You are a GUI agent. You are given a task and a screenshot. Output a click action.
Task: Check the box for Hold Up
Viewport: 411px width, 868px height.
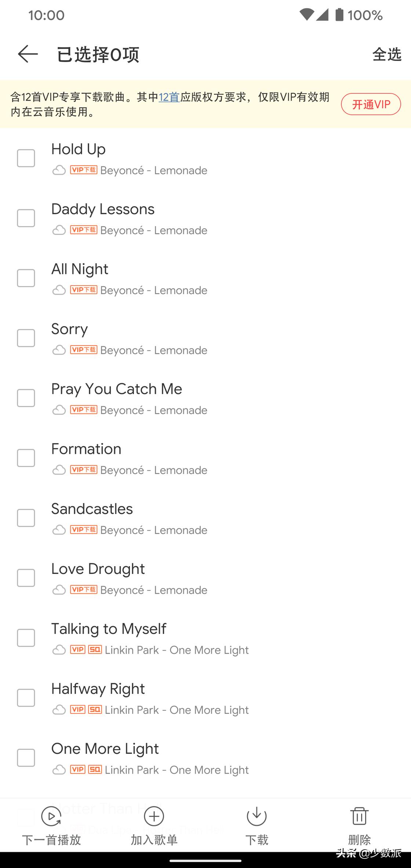tap(26, 158)
